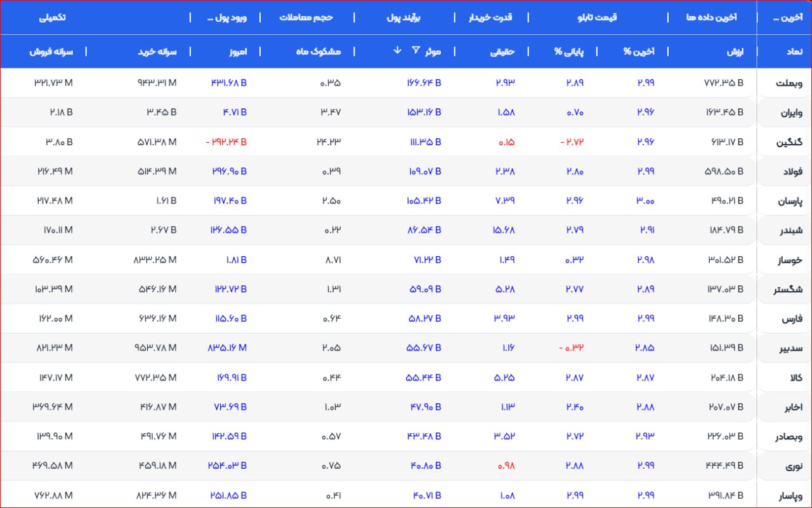
Task: Click سرانه فروش ۷۶۲.۸۸ M of وپاسار
Action: (53, 495)
